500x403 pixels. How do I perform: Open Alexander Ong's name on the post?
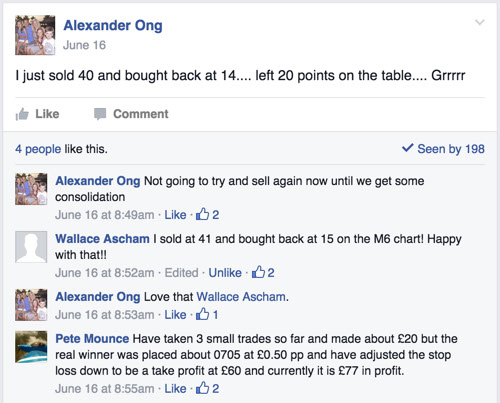(113, 26)
